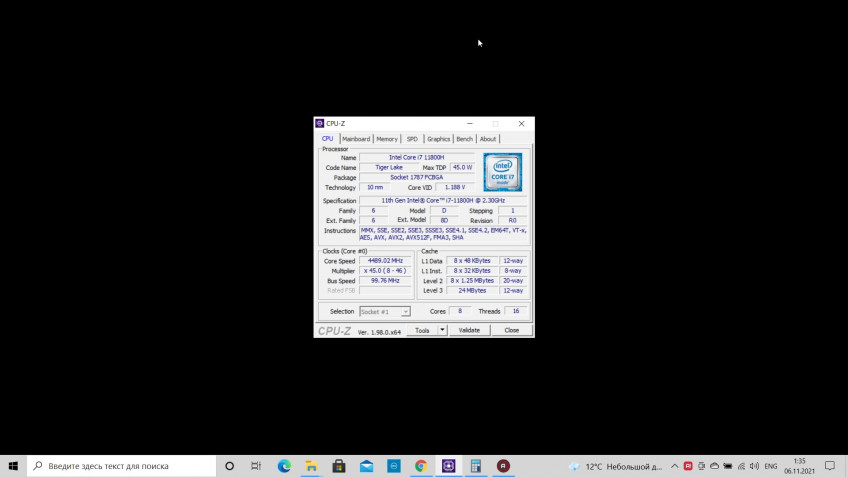Click the Instructions list text
This screenshot has width=848, height=477.
point(443,234)
